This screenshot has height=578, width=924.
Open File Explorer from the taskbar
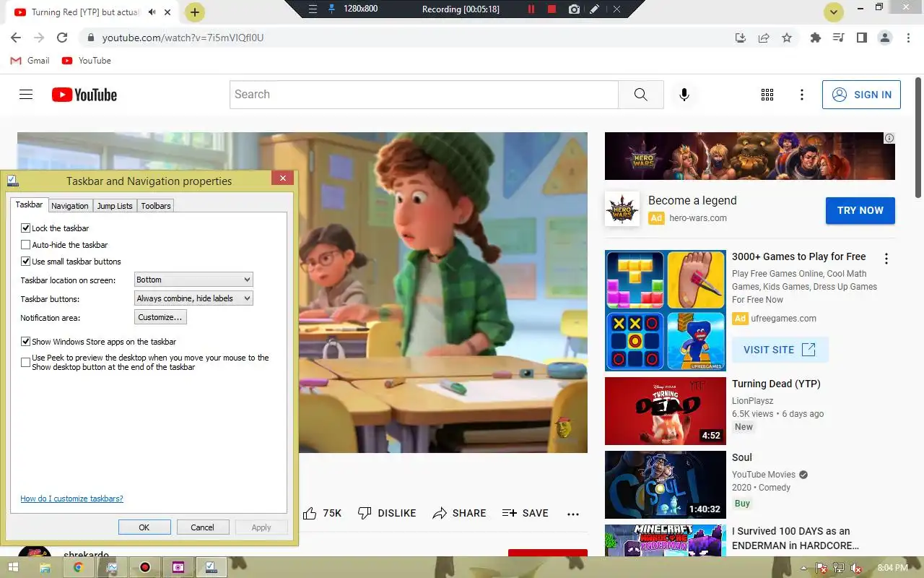tap(45, 568)
